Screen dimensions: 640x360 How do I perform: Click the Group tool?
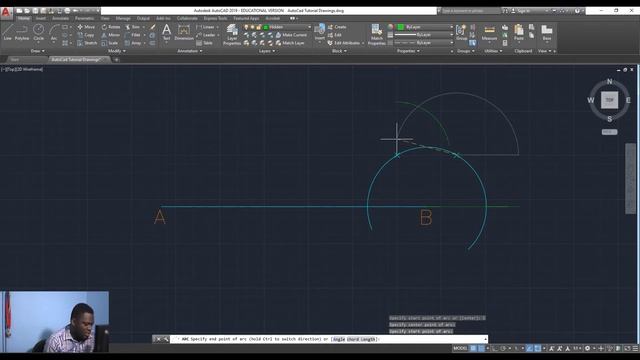[x=462, y=32]
